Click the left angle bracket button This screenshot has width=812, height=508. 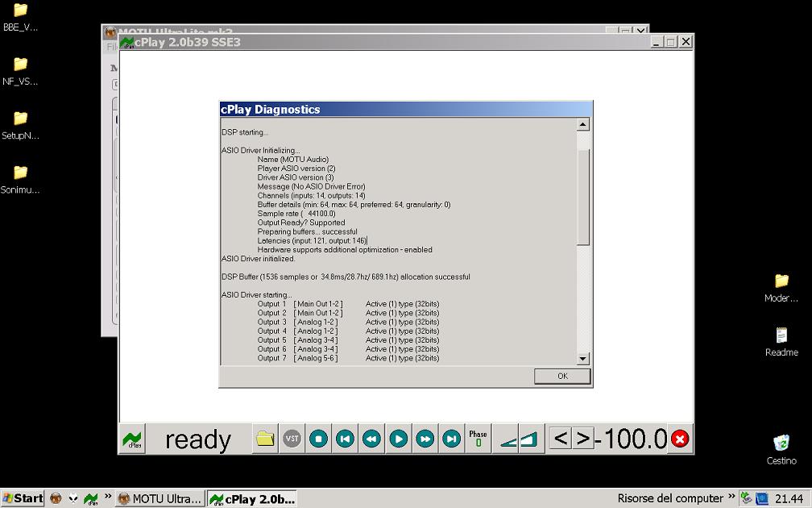click(561, 439)
